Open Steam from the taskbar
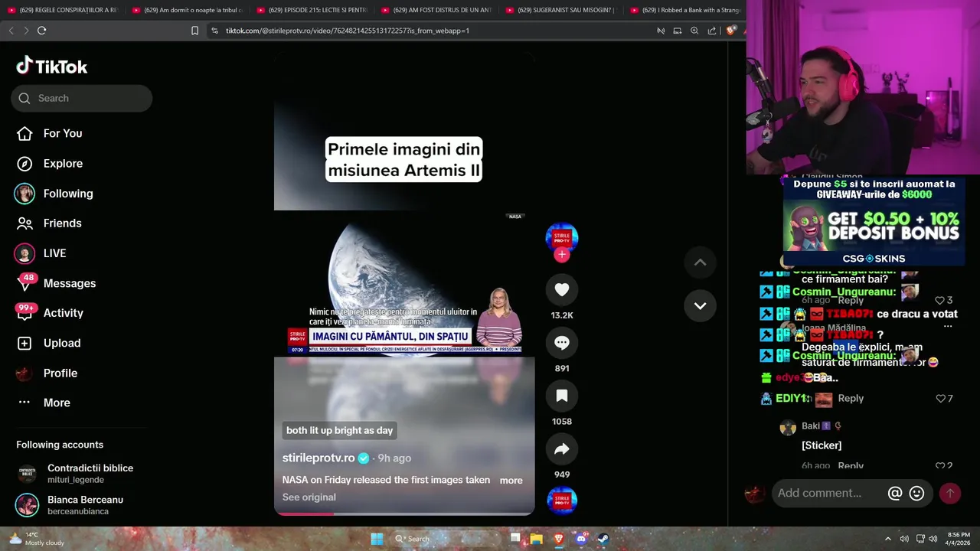This screenshot has width=980, height=551. [603, 539]
